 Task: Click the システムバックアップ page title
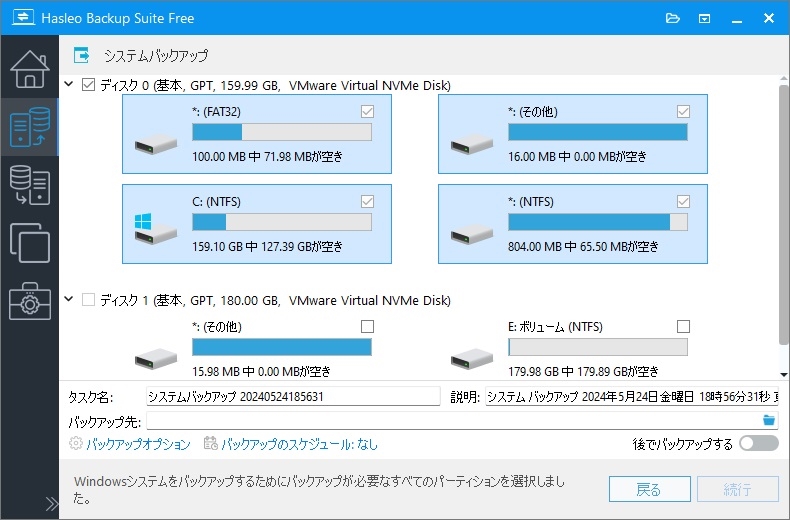[156, 55]
